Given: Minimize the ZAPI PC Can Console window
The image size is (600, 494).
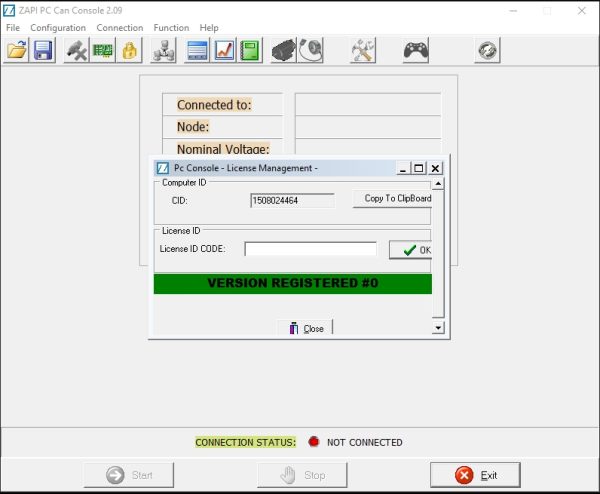Looking at the screenshot, I should coord(513,11).
